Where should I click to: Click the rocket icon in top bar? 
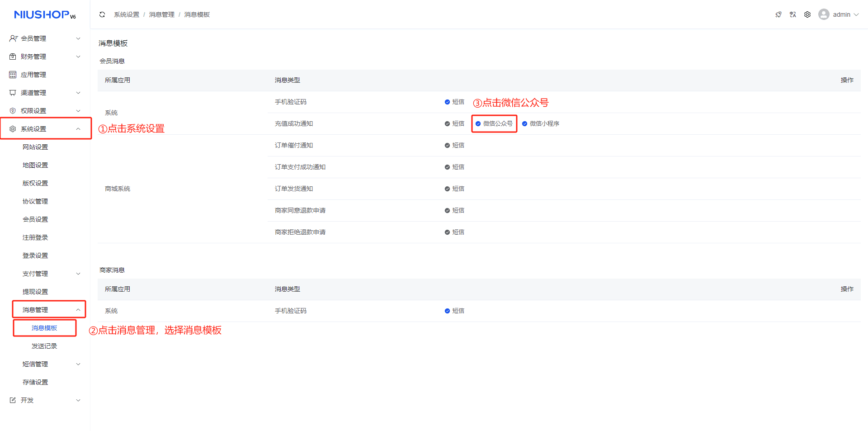coord(778,14)
